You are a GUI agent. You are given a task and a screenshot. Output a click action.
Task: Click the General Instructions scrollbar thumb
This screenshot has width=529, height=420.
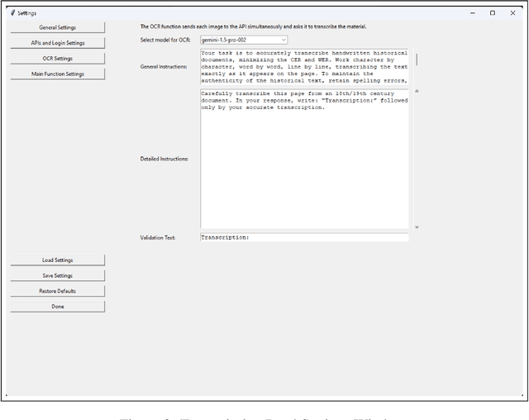click(416, 60)
